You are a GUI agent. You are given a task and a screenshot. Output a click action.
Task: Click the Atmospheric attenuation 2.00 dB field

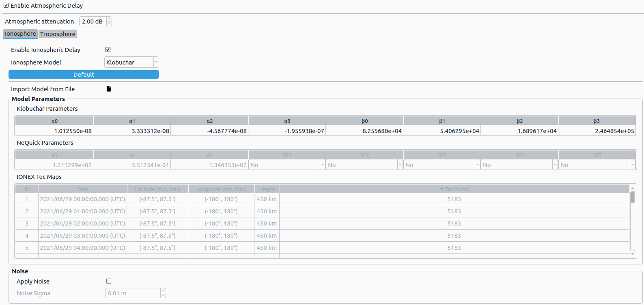(x=93, y=21)
